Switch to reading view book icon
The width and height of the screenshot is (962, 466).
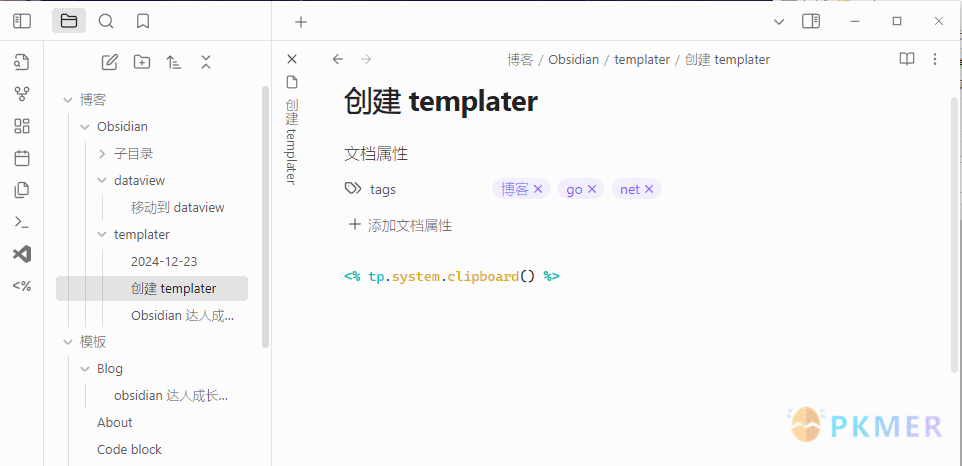(907, 59)
